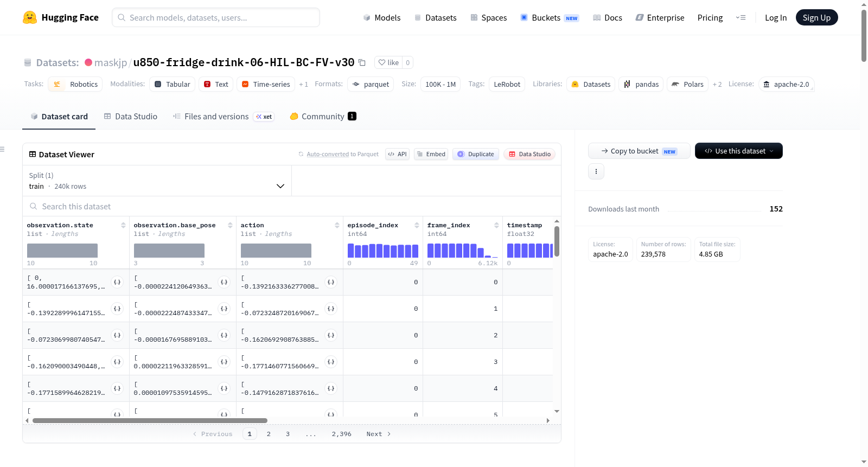Expand the observation.state cell starting -0.1392289996147155
The image size is (868, 467).
[x=117, y=309]
